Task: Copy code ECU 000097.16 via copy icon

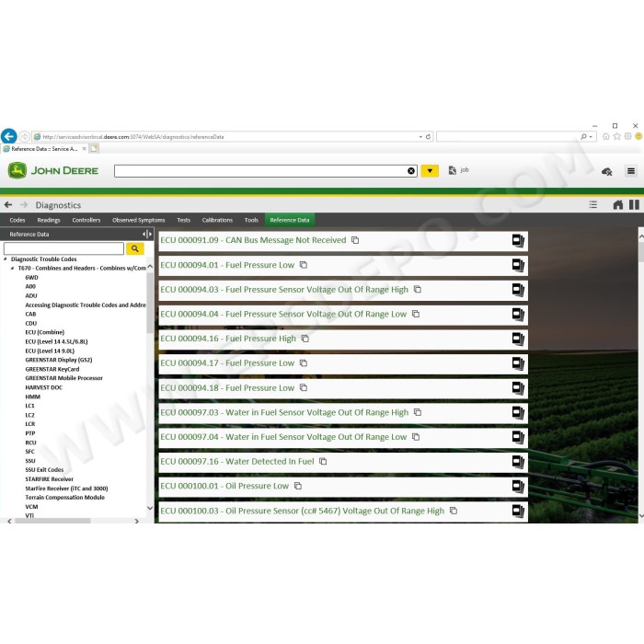Action: (x=323, y=462)
